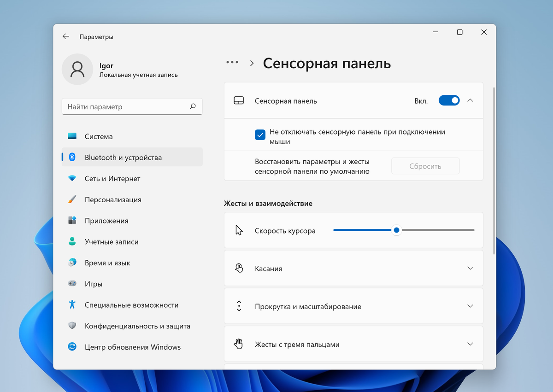This screenshot has width=553, height=392.
Task: Open the breadcrumb ellipsis menu
Action: (232, 62)
